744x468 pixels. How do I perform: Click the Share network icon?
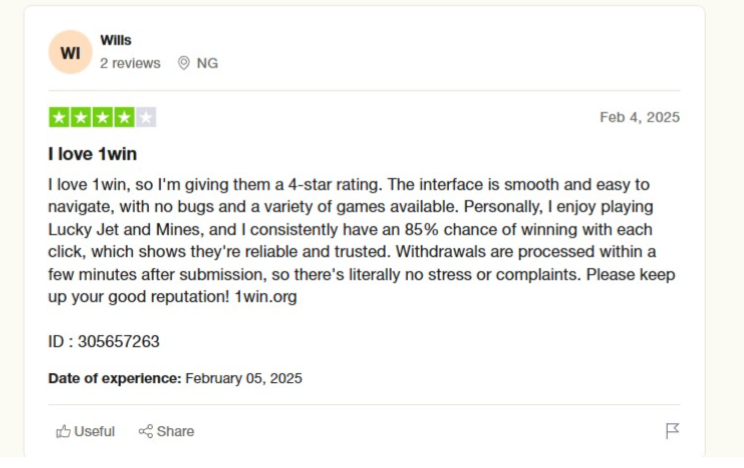(146, 431)
